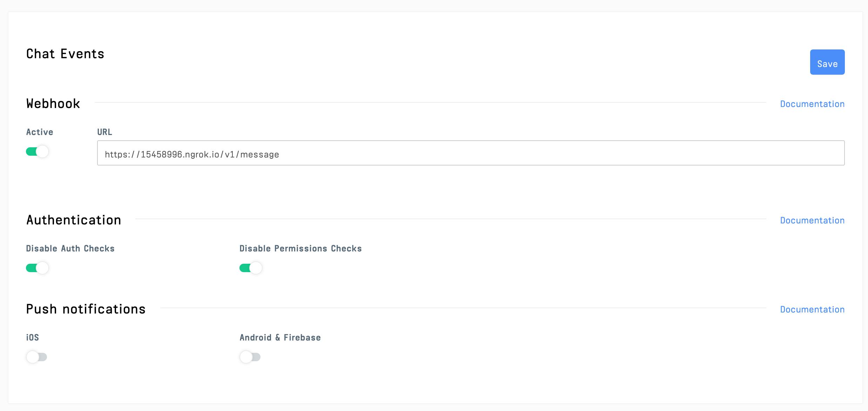868x411 pixels.
Task: Toggle the Disable Auth Checks switch
Action: [x=37, y=268]
